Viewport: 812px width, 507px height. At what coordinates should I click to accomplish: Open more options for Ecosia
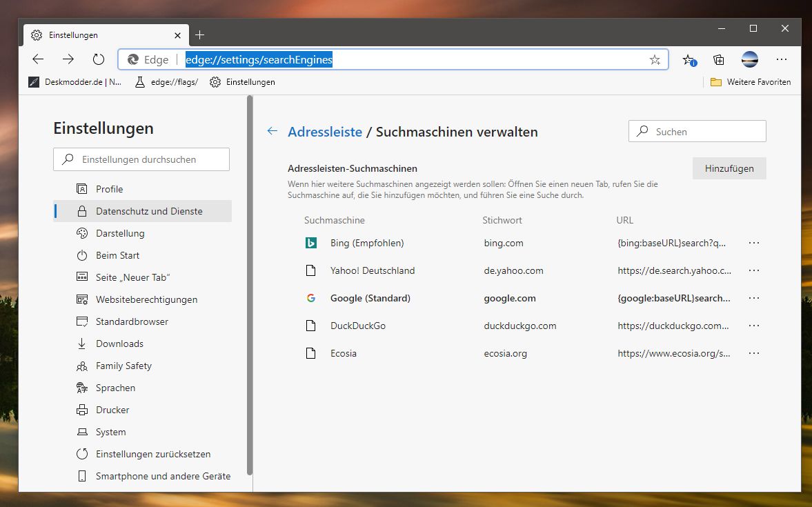pyautogui.click(x=754, y=353)
